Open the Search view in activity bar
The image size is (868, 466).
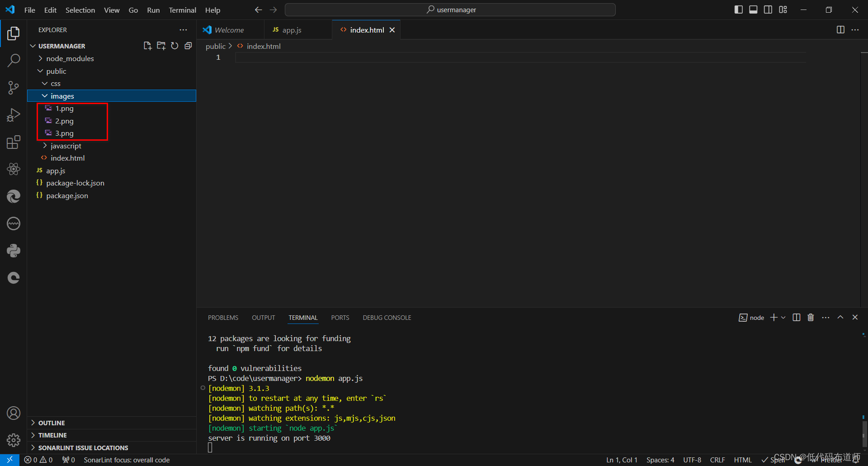click(x=14, y=60)
